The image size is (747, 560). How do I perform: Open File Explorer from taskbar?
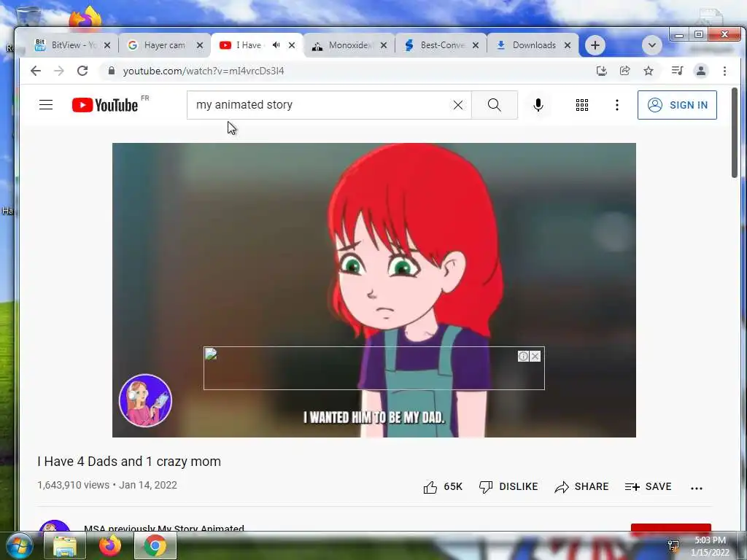click(x=64, y=545)
